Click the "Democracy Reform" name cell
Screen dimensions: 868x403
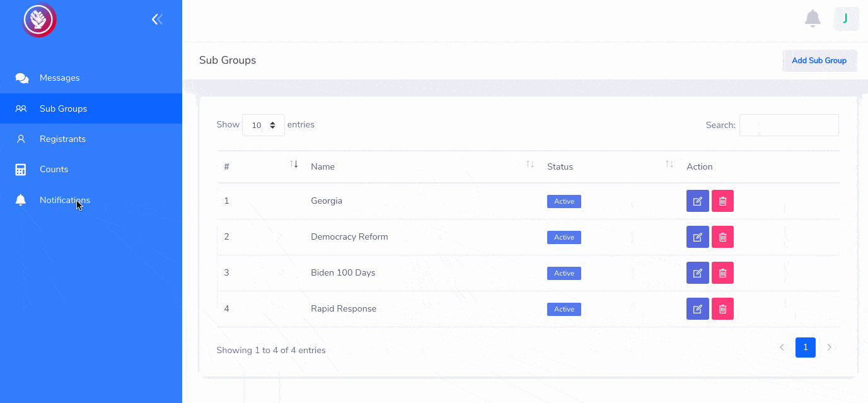pyautogui.click(x=349, y=237)
